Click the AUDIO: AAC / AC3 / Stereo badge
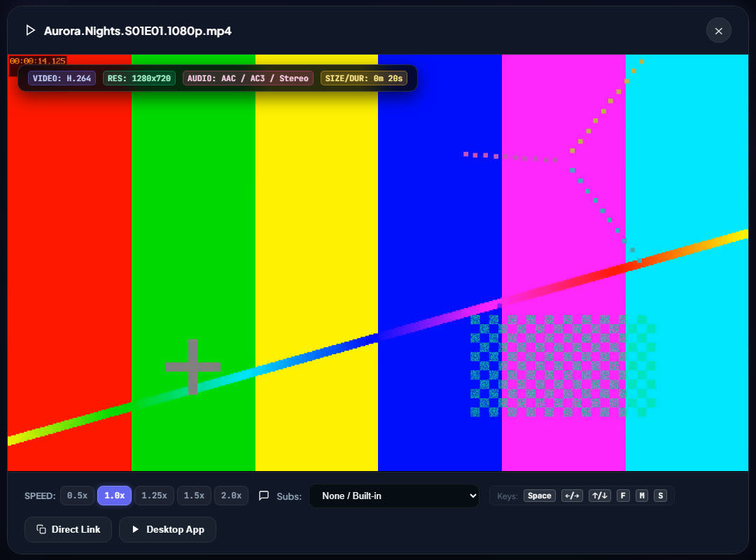 (x=248, y=78)
